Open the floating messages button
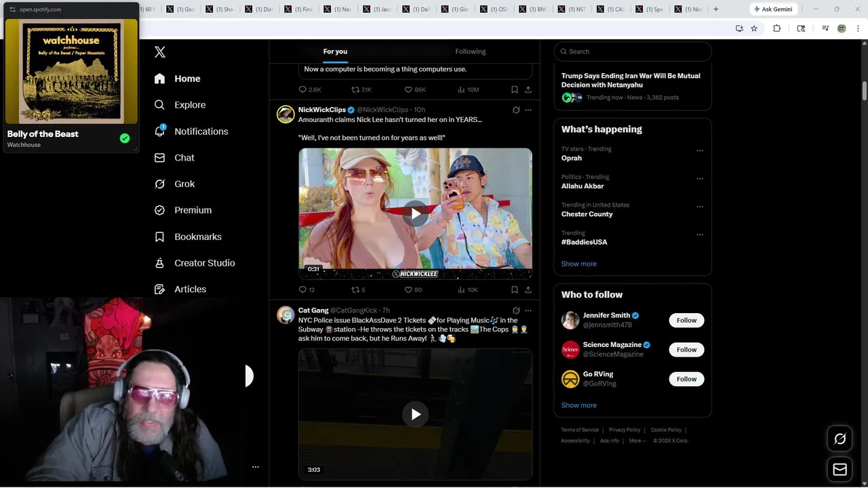868x488 pixels. [840, 470]
